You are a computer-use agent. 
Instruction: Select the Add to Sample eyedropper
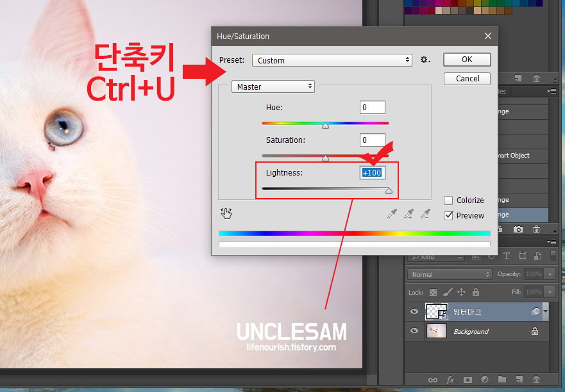[x=409, y=214]
